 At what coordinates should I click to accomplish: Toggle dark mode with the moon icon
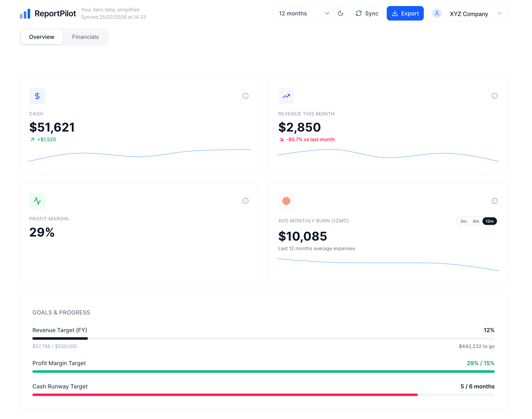pyautogui.click(x=340, y=13)
